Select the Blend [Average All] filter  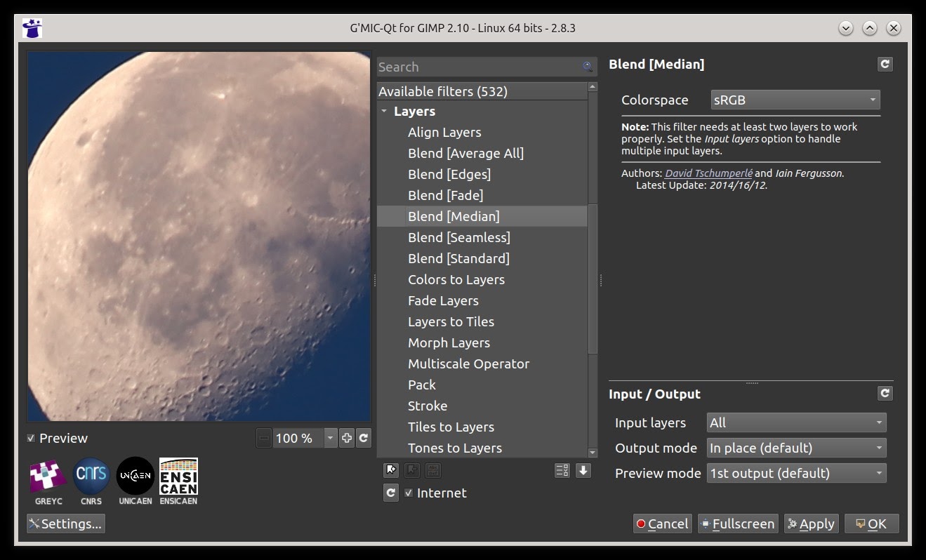(465, 153)
